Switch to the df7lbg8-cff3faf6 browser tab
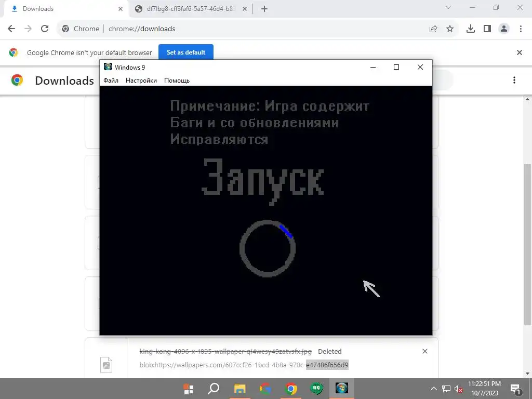Viewport: 532px width, 399px height. pos(190,9)
